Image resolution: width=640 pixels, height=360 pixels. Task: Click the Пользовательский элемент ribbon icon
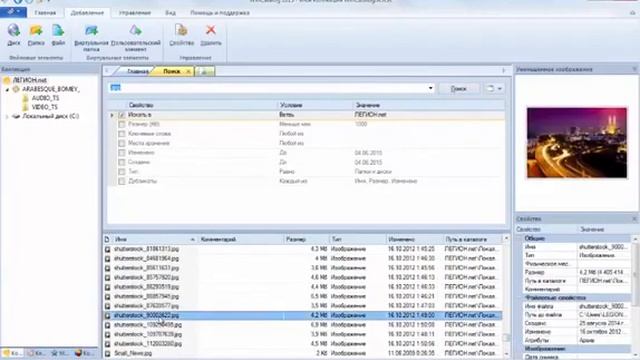tap(135, 31)
